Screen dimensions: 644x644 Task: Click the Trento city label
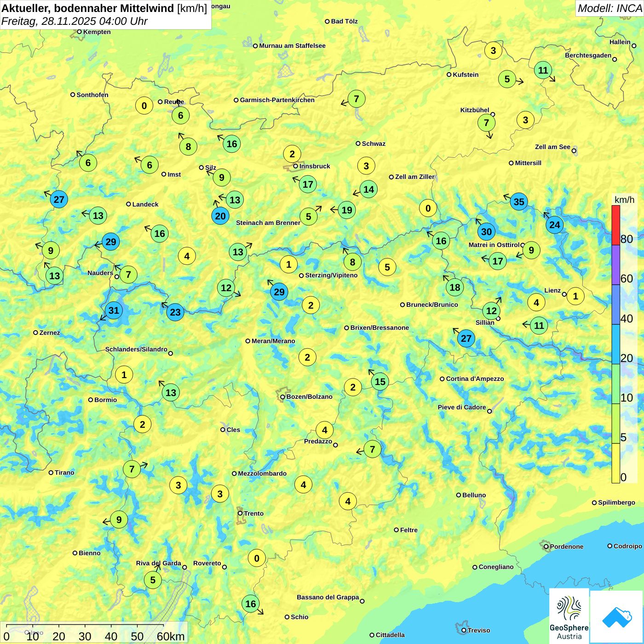[x=254, y=513]
